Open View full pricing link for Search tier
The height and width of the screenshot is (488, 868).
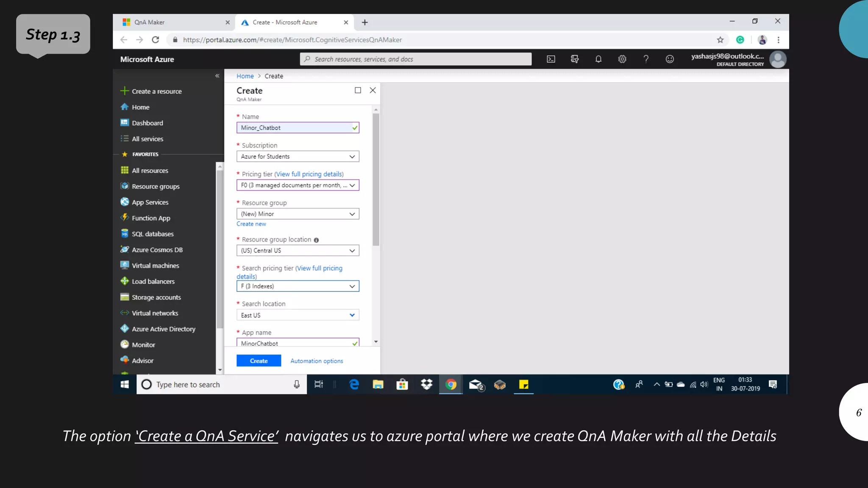pos(289,272)
